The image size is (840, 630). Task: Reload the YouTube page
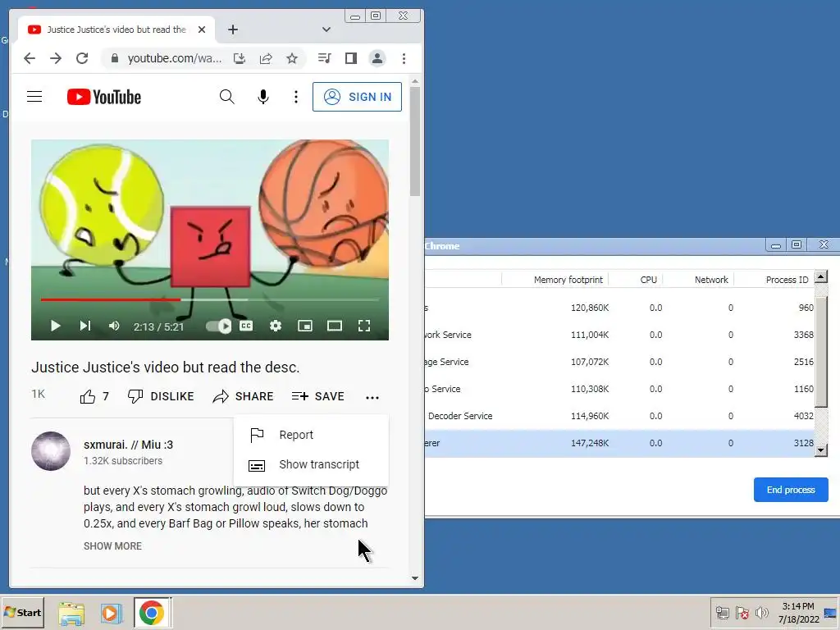[x=82, y=58]
